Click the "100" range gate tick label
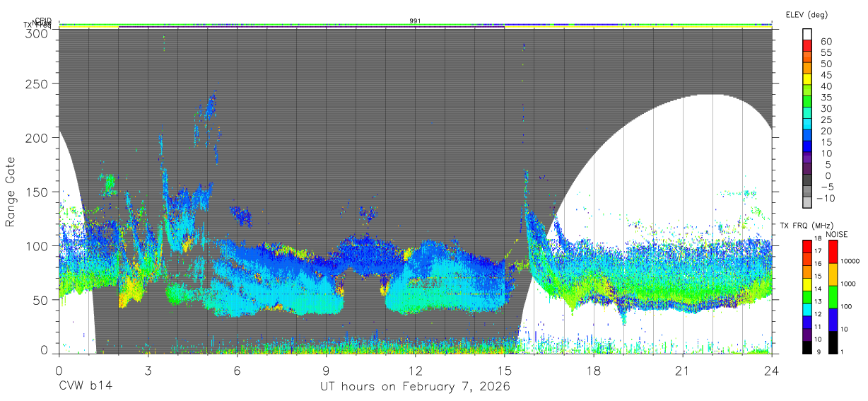This screenshot has width=868, height=401. click(38, 245)
